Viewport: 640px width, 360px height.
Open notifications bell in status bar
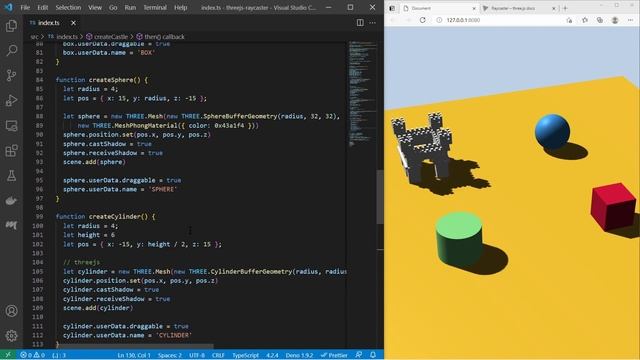373,355
